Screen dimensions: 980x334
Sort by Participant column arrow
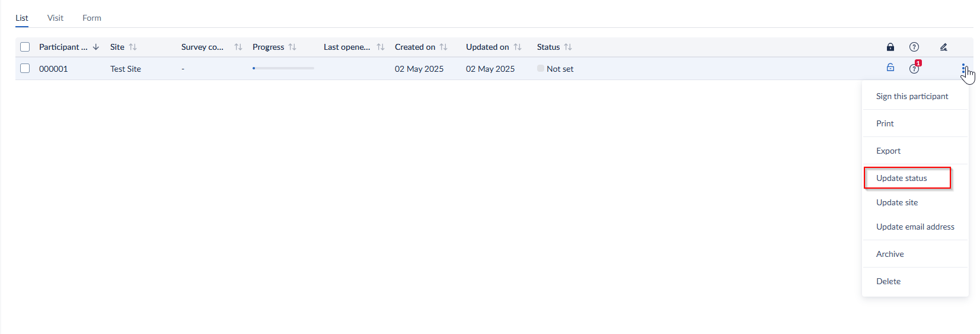point(95,47)
